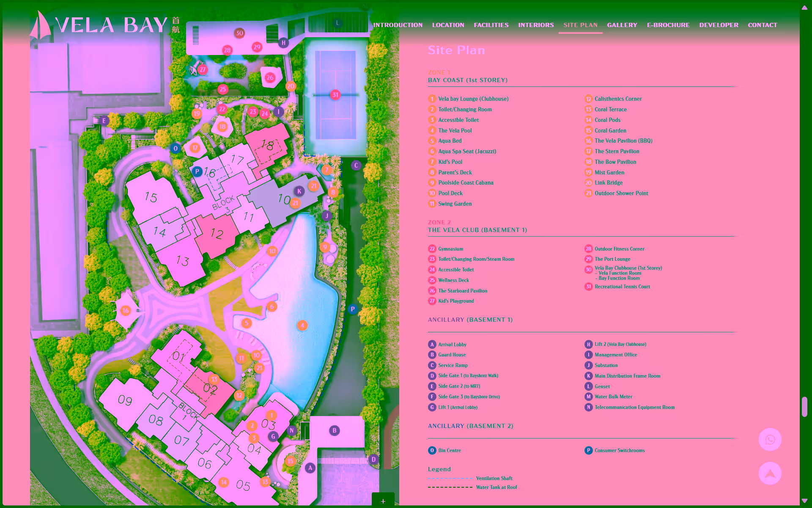Click marker 17 Stern Pavilion on map
The width and height of the screenshot is (812, 508).
click(x=195, y=148)
